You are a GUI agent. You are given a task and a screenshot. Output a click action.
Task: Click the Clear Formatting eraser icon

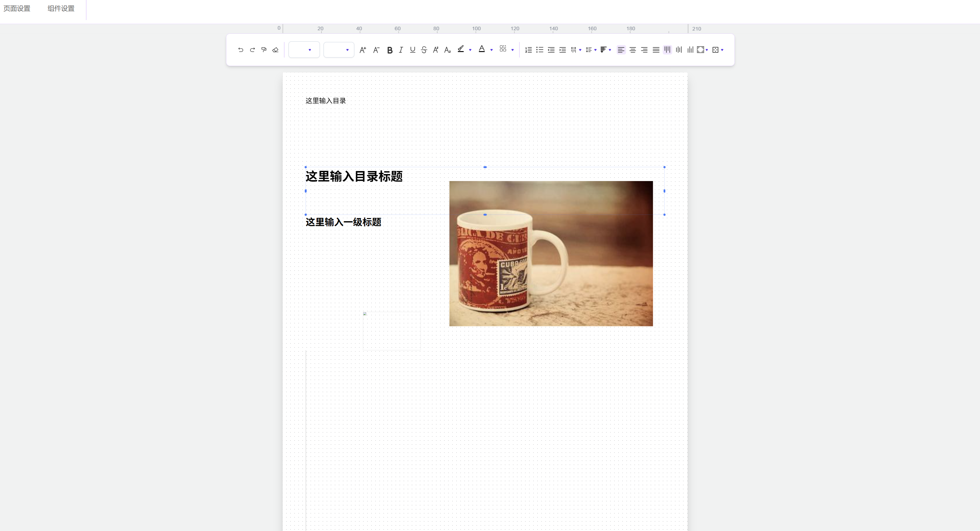click(275, 50)
